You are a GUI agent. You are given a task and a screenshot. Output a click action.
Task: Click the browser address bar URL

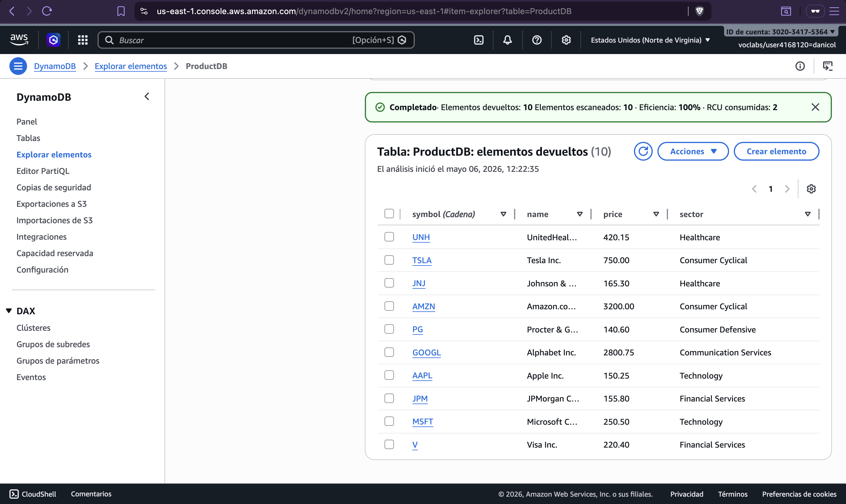364,11
